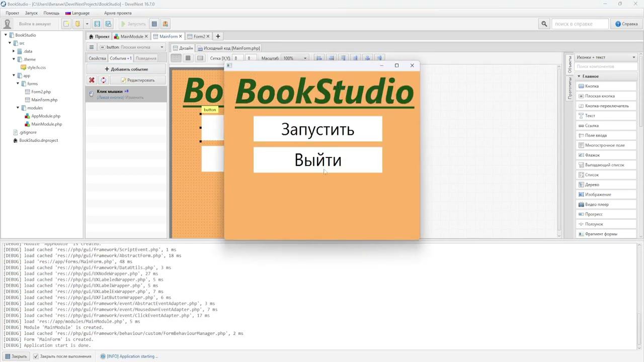The image size is (644, 362).
Task: Open the 'Иконки + текст' dropdown
Action: [x=606, y=57]
